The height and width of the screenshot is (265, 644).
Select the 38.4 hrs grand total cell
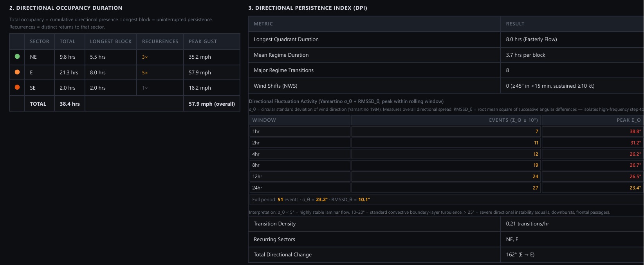tap(70, 104)
